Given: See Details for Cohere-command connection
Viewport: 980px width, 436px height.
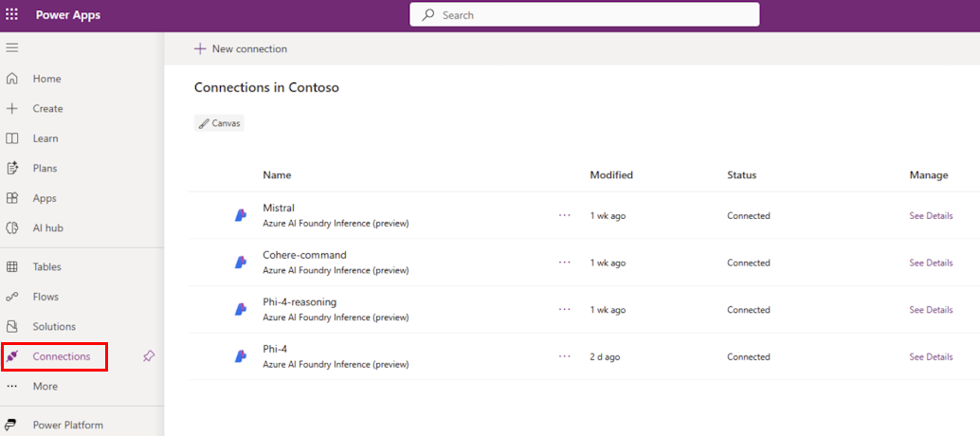Looking at the screenshot, I should tap(931, 263).
